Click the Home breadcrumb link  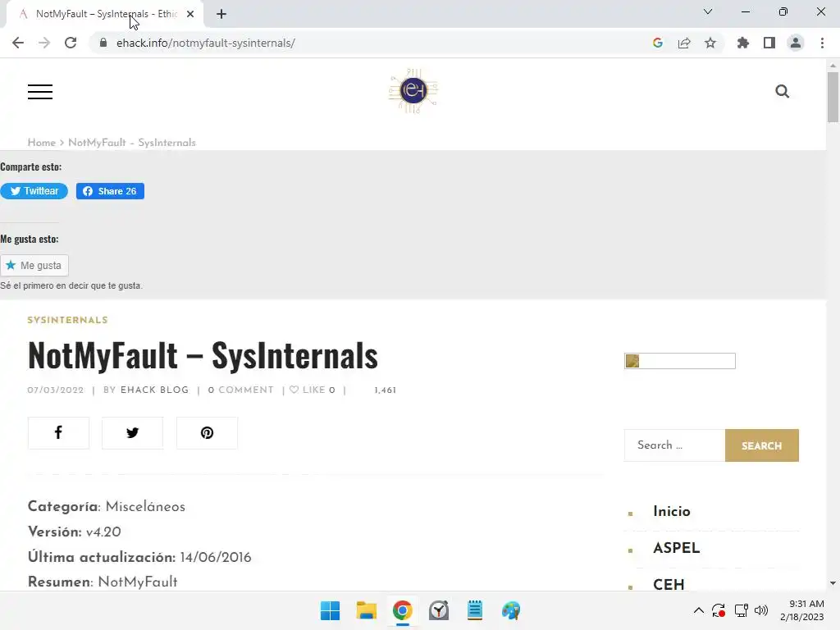41,143
